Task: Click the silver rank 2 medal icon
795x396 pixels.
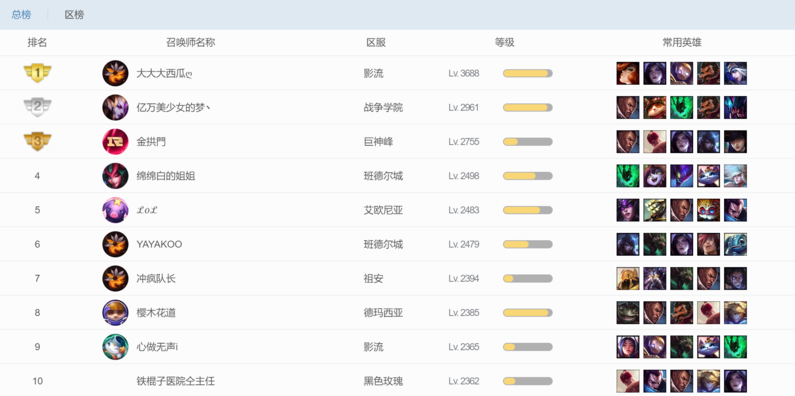Action: pos(38,107)
